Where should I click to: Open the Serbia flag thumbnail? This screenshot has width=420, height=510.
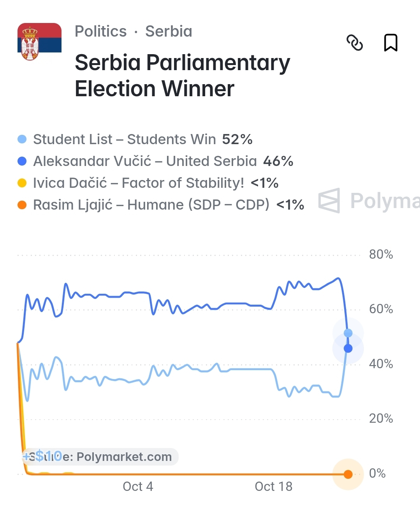(x=39, y=42)
